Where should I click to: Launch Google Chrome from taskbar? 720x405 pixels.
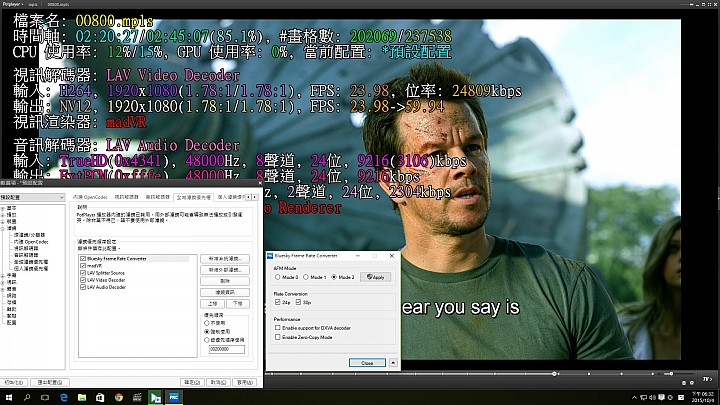[118, 398]
